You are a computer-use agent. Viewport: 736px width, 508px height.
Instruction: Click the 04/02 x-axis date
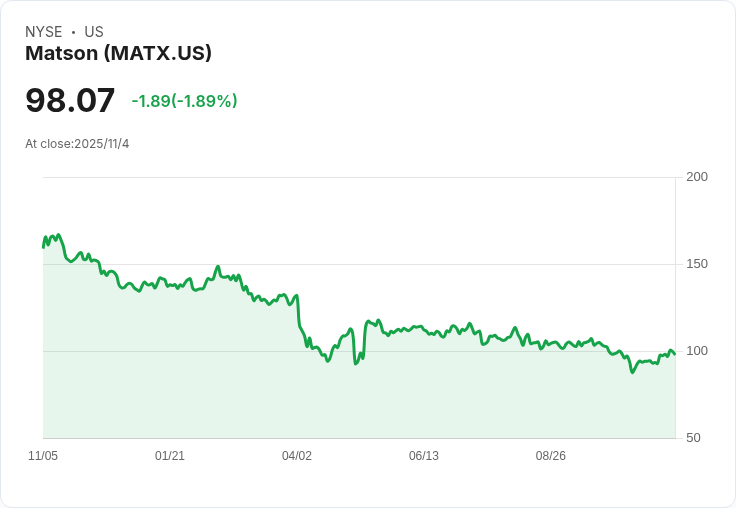click(297, 456)
